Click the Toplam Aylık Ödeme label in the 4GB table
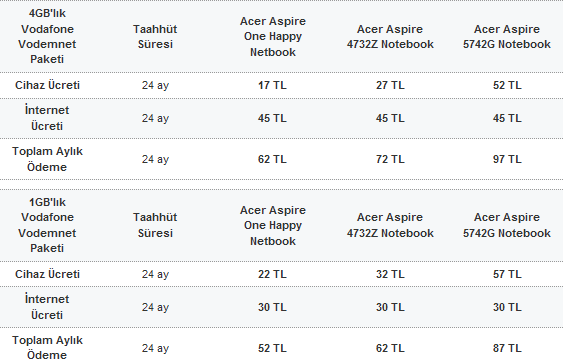 [x=47, y=159]
